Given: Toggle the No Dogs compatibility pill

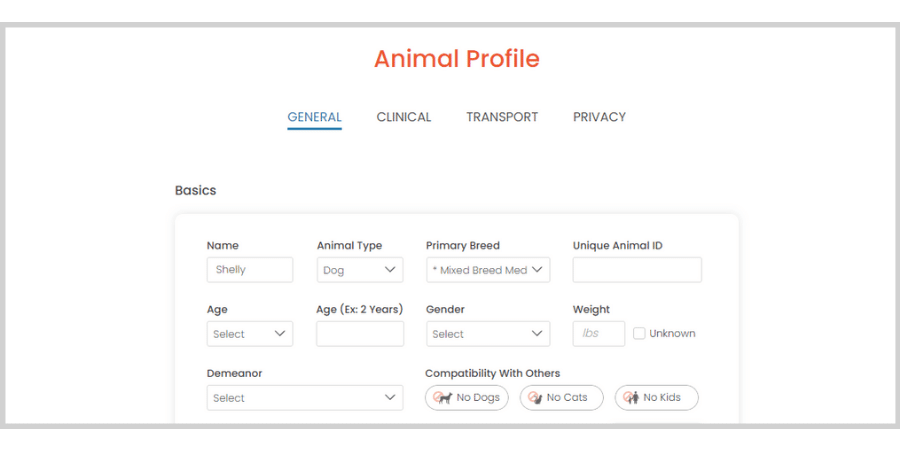Looking at the screenshot, I should (x=467, y=397).
